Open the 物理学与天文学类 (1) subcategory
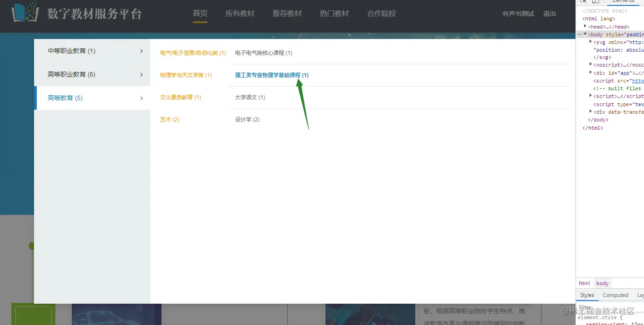644x325 pixels. pos(186,75)
